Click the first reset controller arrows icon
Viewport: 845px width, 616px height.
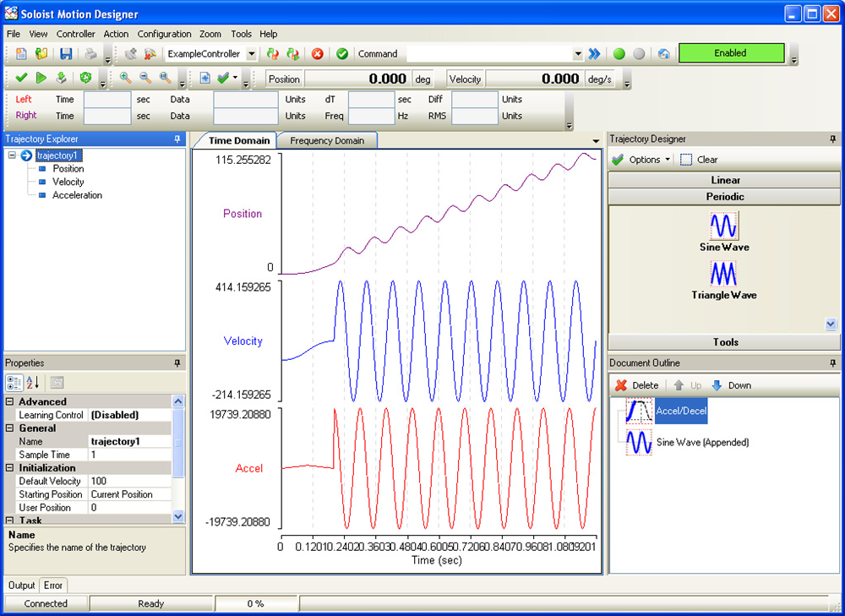point(273,53)
